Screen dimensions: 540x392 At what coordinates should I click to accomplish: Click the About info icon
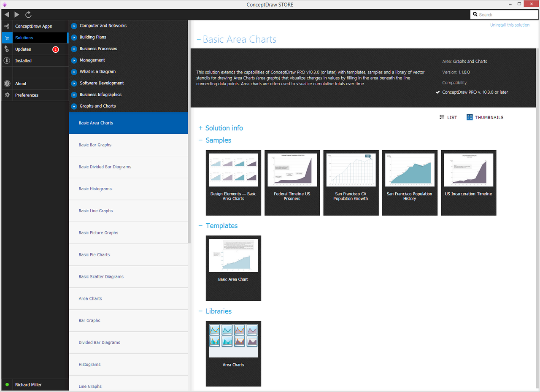pos(7,84)
